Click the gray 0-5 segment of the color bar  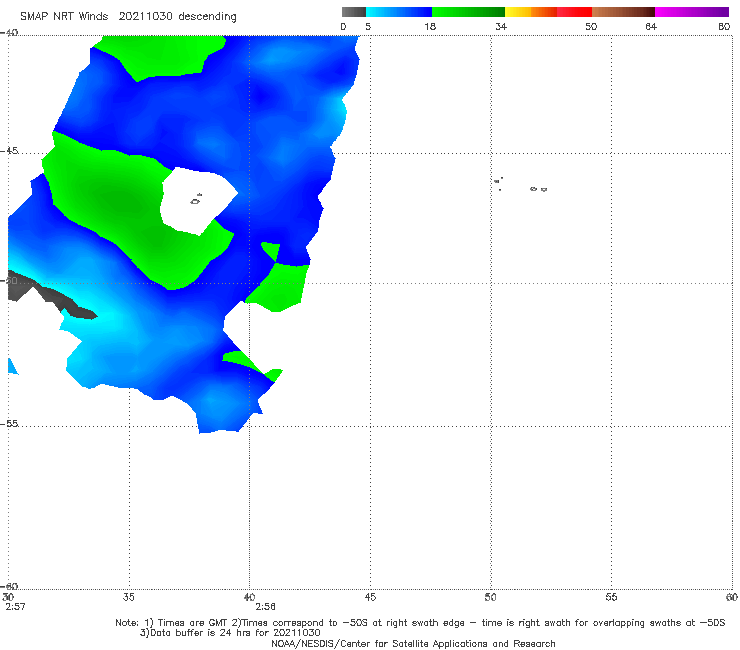click(x=353, y=12)
